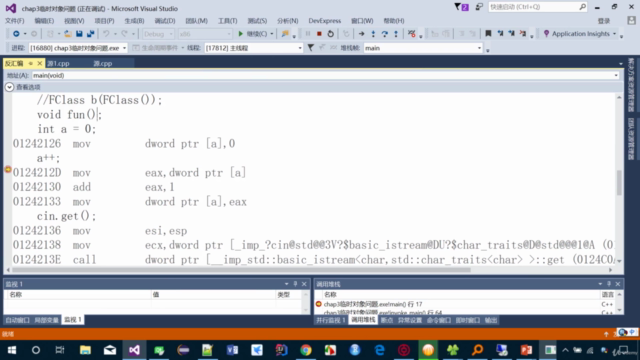Image resolution: width=640 pixels, height=360 pixels.
Task: Open the 文件(F) File menu
Action: [x=14, y=21]
